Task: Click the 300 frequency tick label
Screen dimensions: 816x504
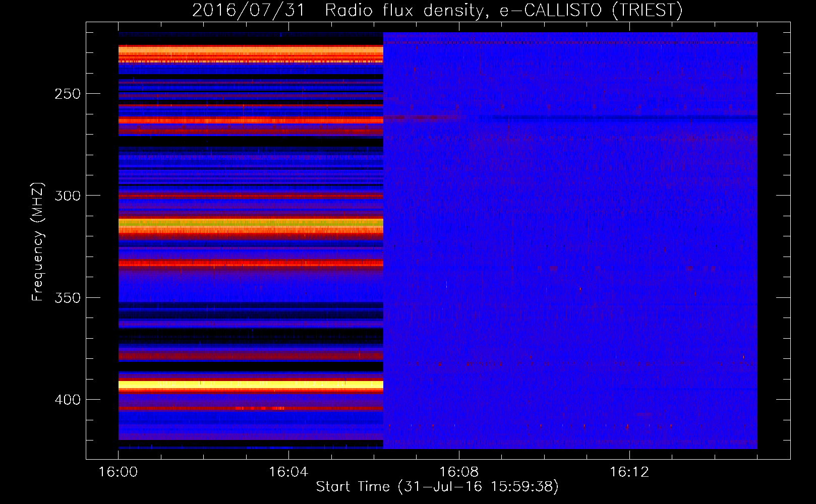Action: coord(68,196)
